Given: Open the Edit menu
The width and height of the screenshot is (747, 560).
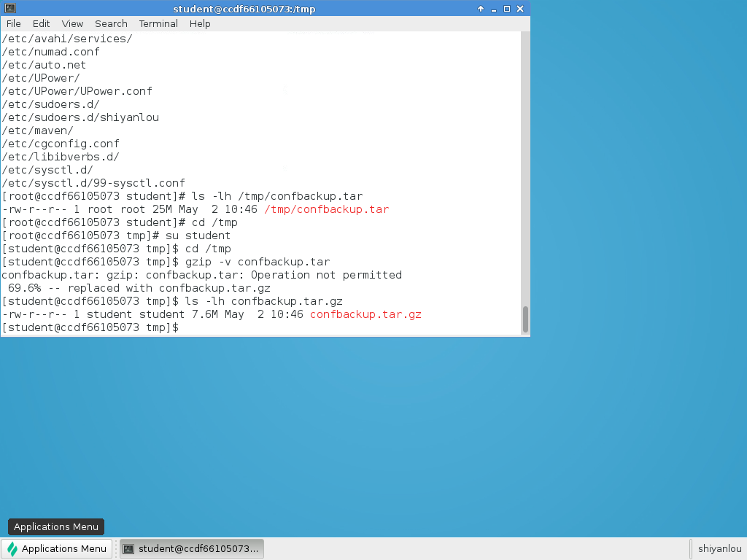Looking at the screenshot, I should (x=41, y=23).
